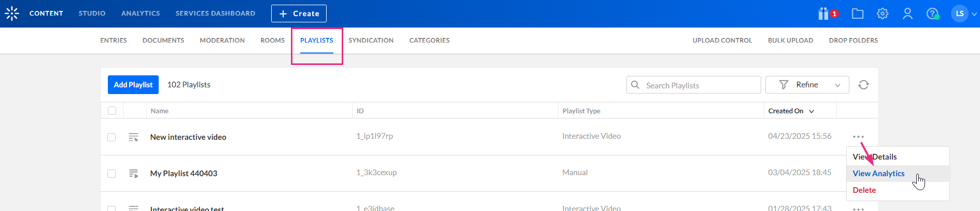The width and height of the screenshot is (980, 211).
Task: Open the Documents tab
Action: [163, 41]
